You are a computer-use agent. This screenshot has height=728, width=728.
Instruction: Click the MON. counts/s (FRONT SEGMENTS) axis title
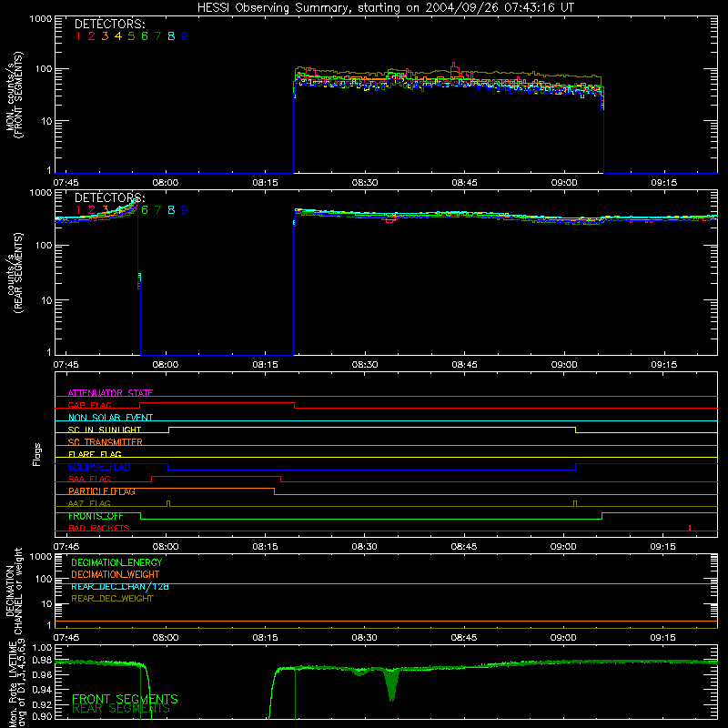click(14, 95)
